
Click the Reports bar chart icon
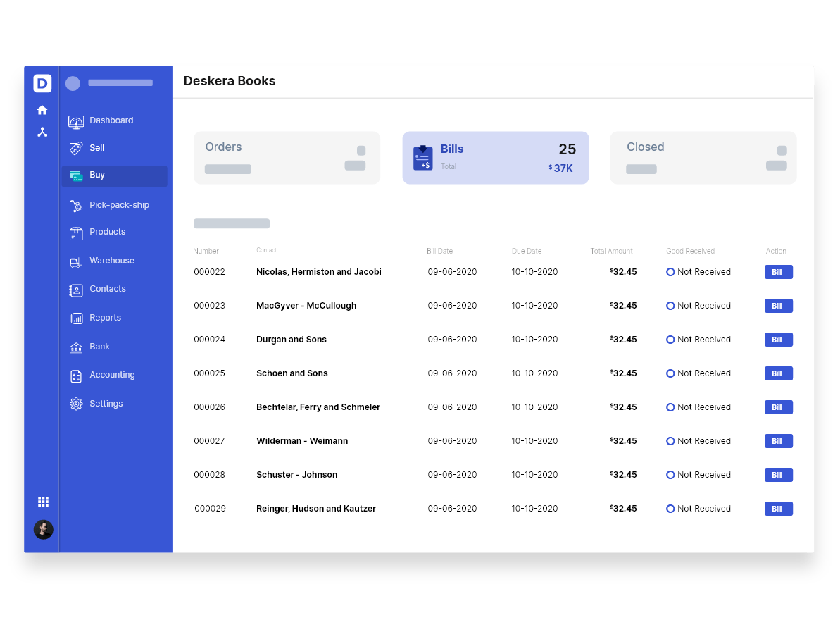click(x=76, y=319)
